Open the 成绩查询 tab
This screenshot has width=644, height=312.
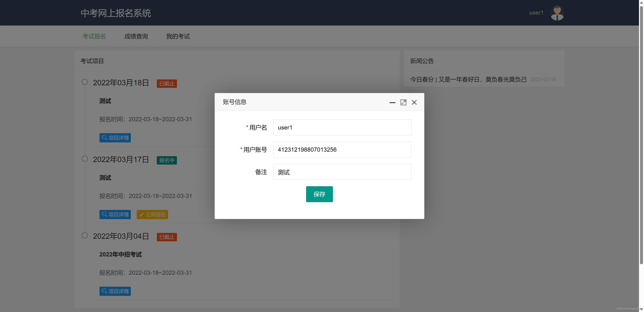136,37
